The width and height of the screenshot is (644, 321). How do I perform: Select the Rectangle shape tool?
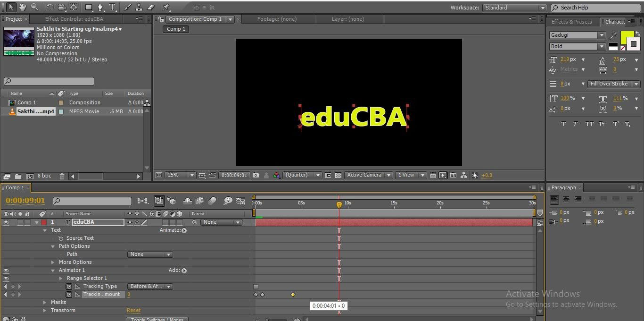(88, 7)
